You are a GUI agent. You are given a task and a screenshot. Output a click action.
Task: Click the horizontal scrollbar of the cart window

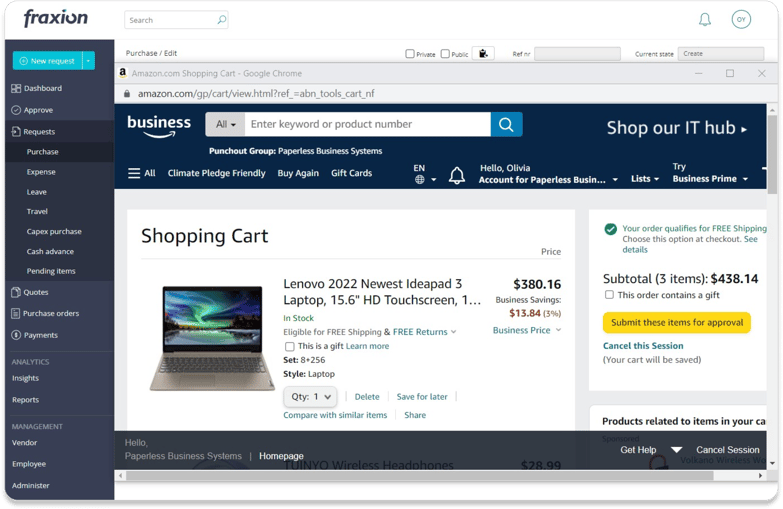tap(419, 476)
